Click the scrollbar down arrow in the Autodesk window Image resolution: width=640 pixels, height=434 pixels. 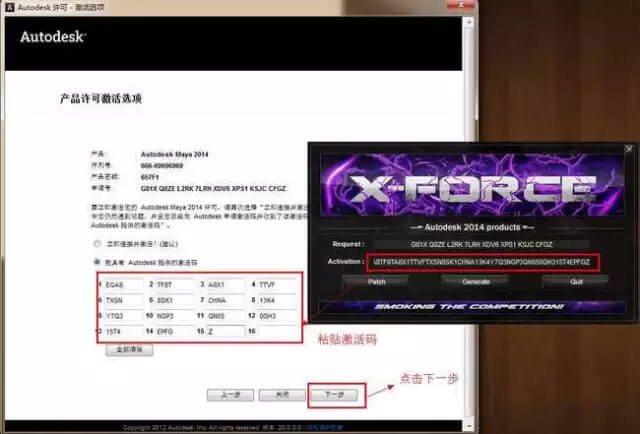pos(469,426)
